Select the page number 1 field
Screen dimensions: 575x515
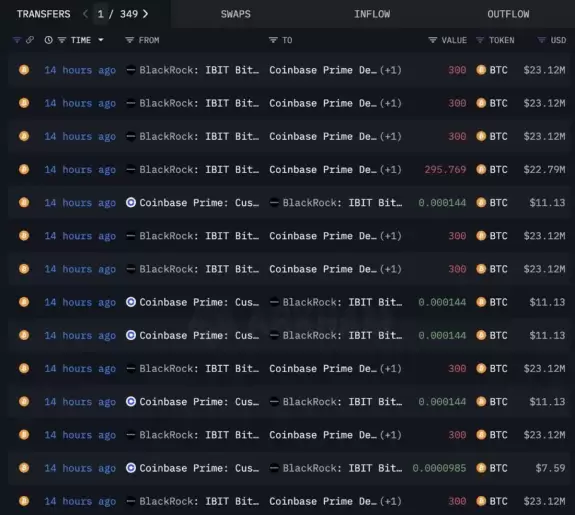(x=100, y=14)
